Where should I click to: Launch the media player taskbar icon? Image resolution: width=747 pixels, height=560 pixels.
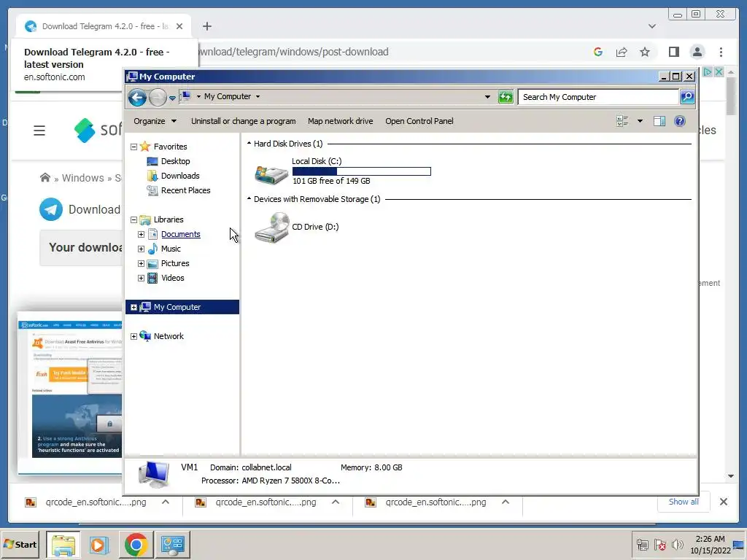pyautogui.click(x=99, y=544)
